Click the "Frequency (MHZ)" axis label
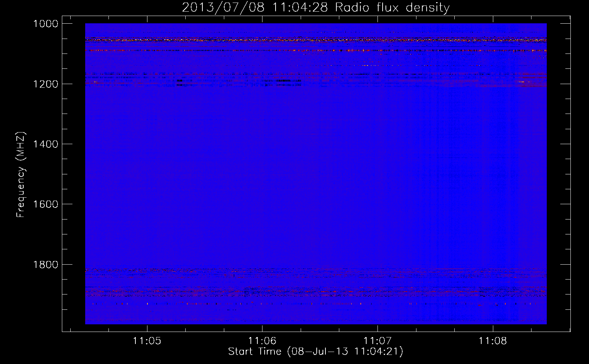589x364 pixels. tap(21, 175)
